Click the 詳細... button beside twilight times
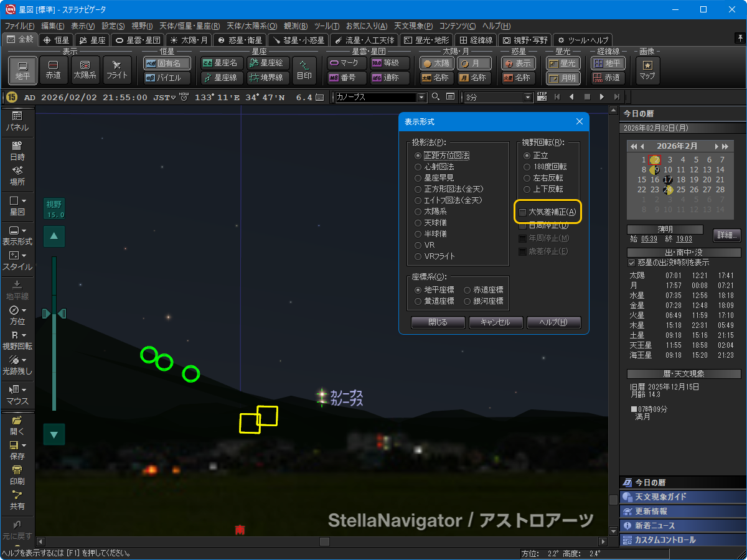The width and height of the screenshot is (747, 560). [x=726, y=235]
